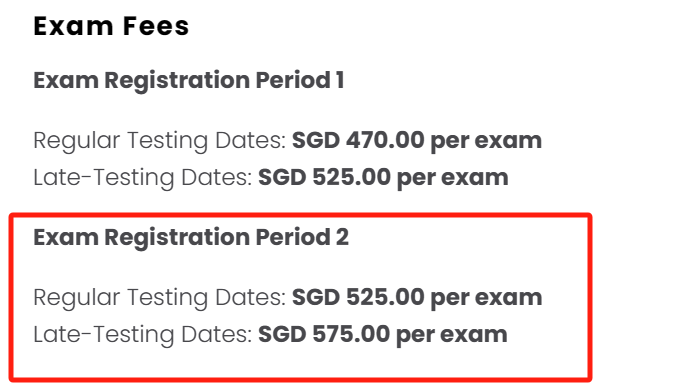Click the word Fees in the title

click(156, 26)
